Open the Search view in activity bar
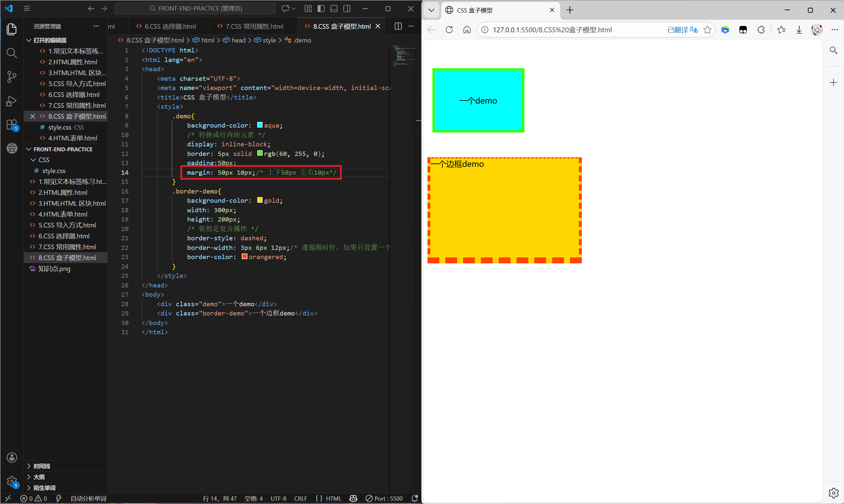844x504 pixels. 12,53
